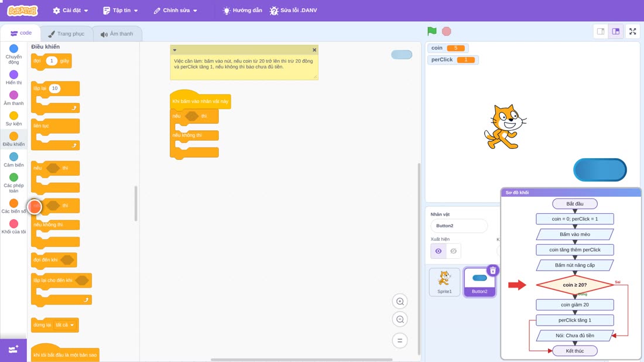Switch to the Trang phục tab
The height and width of the screenshot is (362, 644).
point(66,34)
